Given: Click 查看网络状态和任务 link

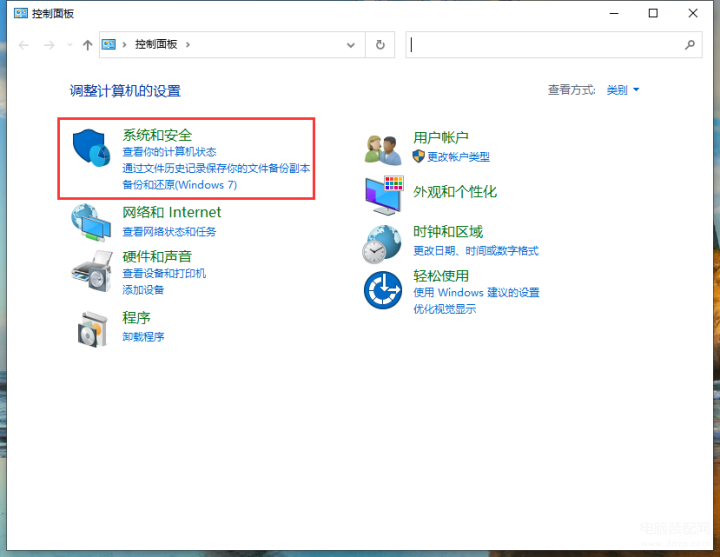Looking at the screenshot, I should (x=169, y=231).
